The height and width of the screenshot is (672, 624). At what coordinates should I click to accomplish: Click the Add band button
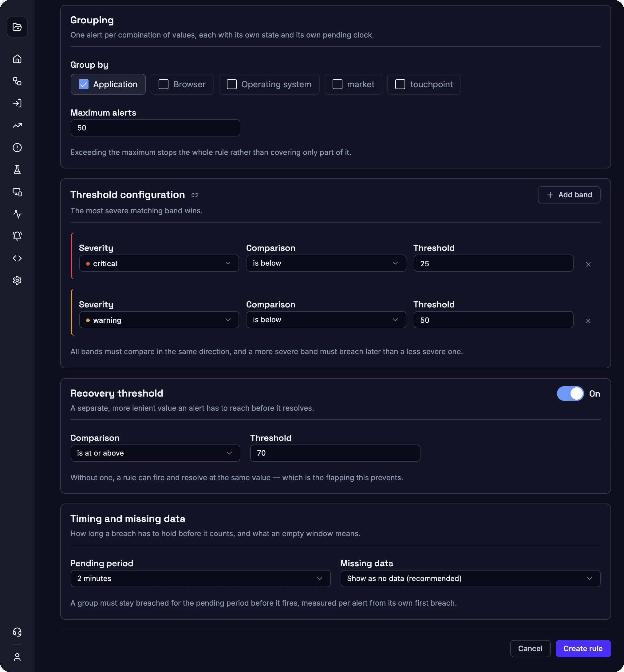click(569, 195)
